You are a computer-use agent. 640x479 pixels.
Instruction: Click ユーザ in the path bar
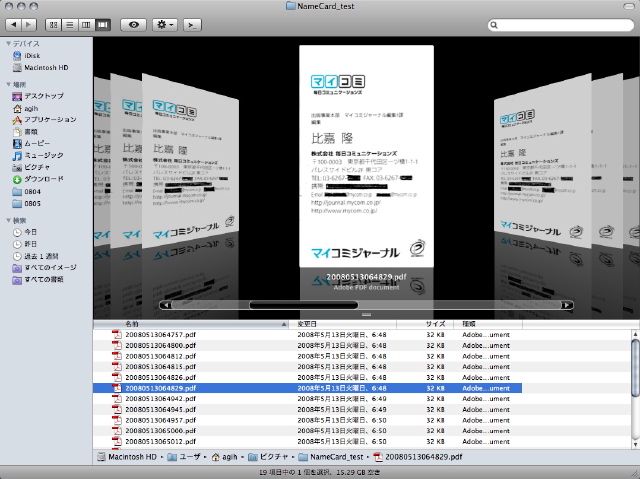pyautogui.click(x=184, y=457)
